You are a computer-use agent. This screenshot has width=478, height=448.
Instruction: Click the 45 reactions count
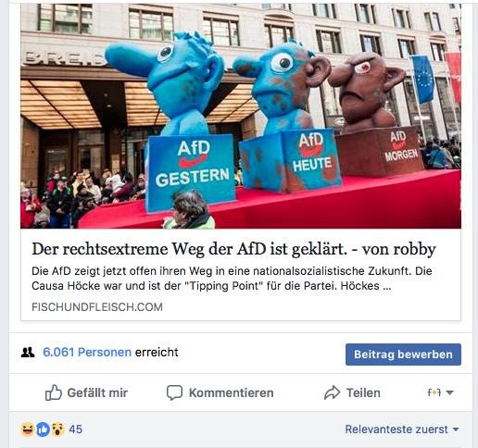click(x=76, y=429)
